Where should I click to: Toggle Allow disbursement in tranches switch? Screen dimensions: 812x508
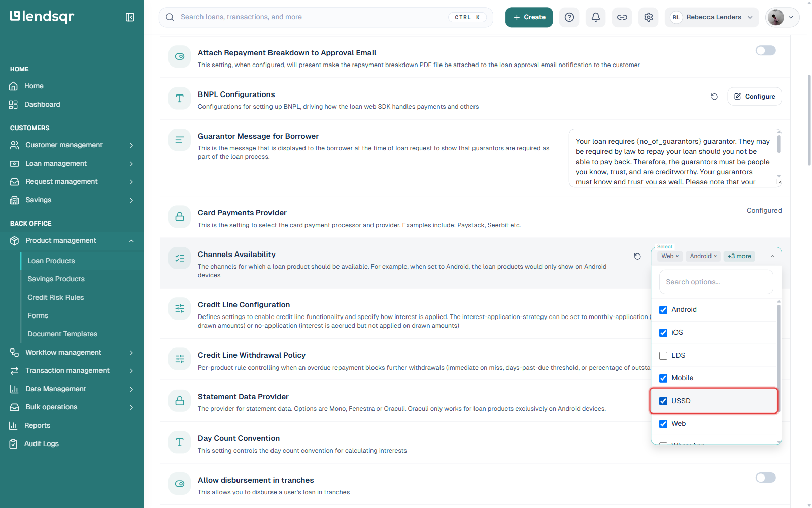(x=765, y=478)
